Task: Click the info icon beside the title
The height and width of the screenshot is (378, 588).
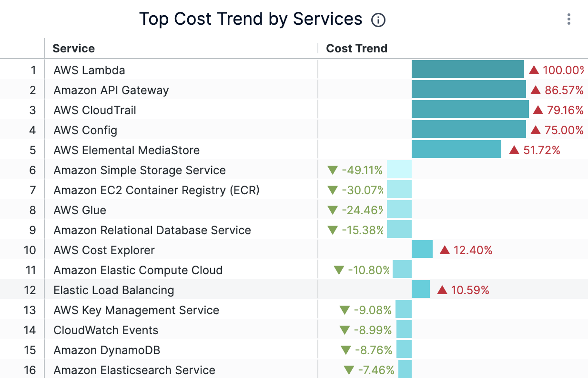Action: point(378,20)
